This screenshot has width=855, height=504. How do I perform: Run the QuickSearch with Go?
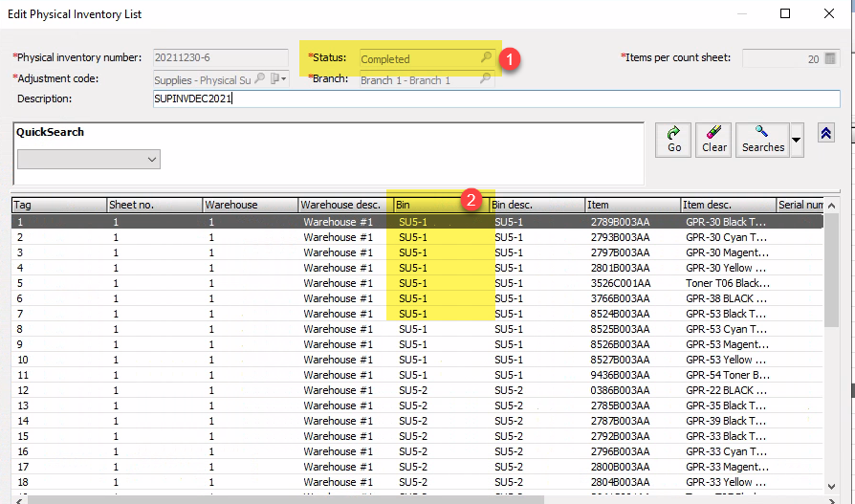674,140
